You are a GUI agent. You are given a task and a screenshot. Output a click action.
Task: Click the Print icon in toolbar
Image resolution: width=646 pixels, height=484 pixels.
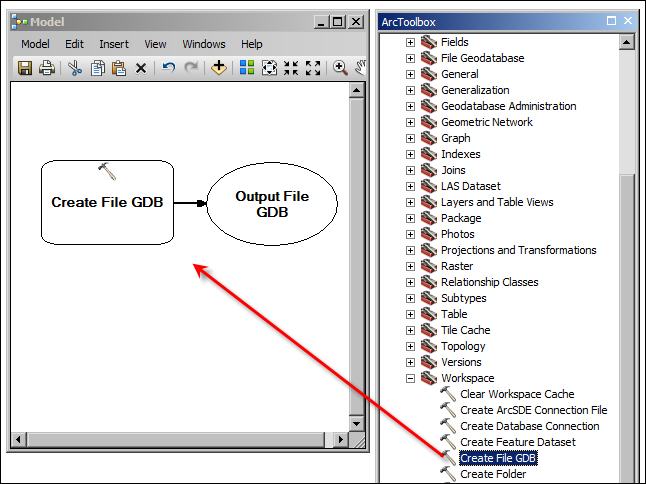[x=46, y=68]
